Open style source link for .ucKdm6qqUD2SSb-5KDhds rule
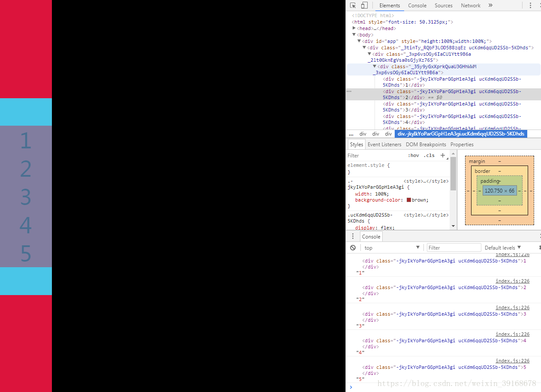Screen dimensions: 541x392 tap(426, 215)
